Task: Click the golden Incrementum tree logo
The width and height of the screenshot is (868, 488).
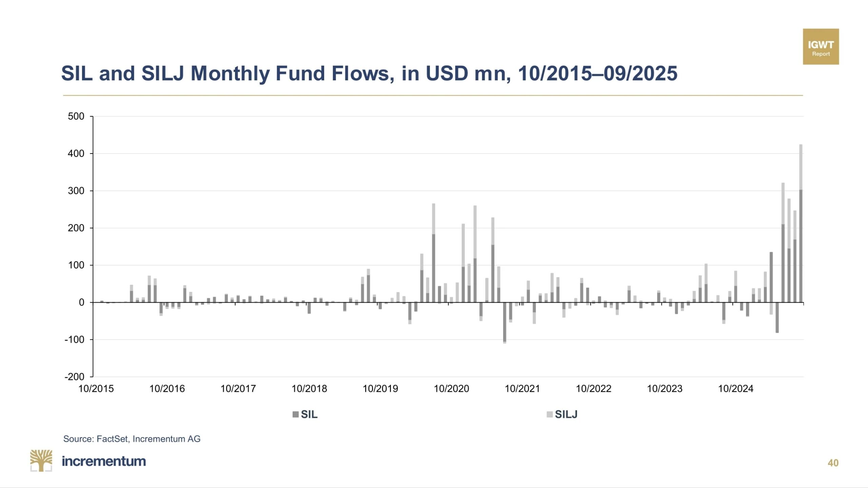Action: tap(41, 460)
